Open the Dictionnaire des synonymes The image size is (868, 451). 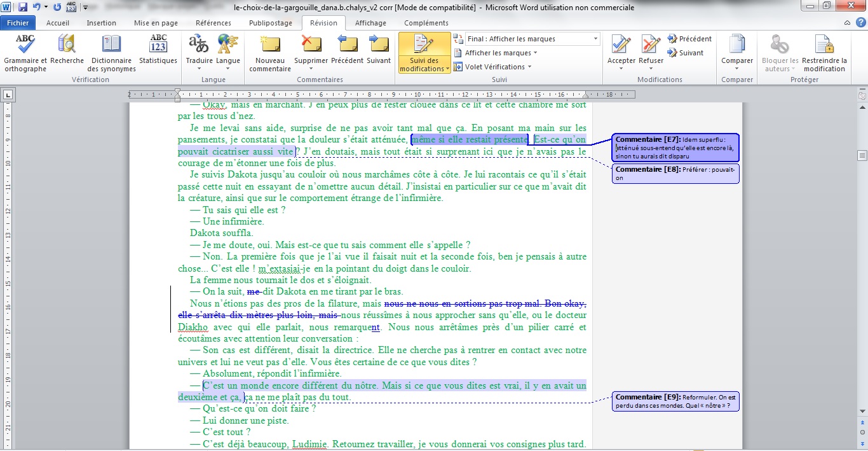tap(111, 46)
